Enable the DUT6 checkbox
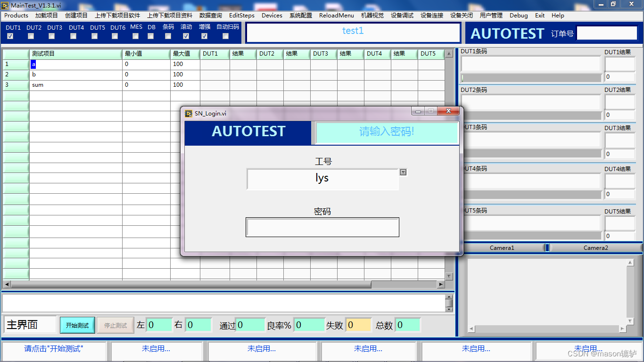This screenshot has height=362, width=644. pos(115,36)
